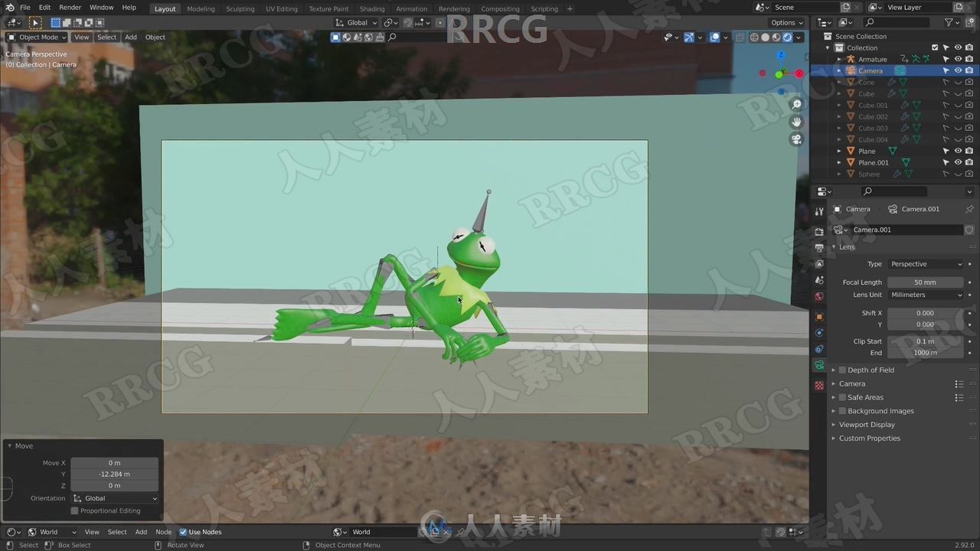Open the Output properties tab
The image size is (980, 551).
pyautogui.click(x=819, y=247)
